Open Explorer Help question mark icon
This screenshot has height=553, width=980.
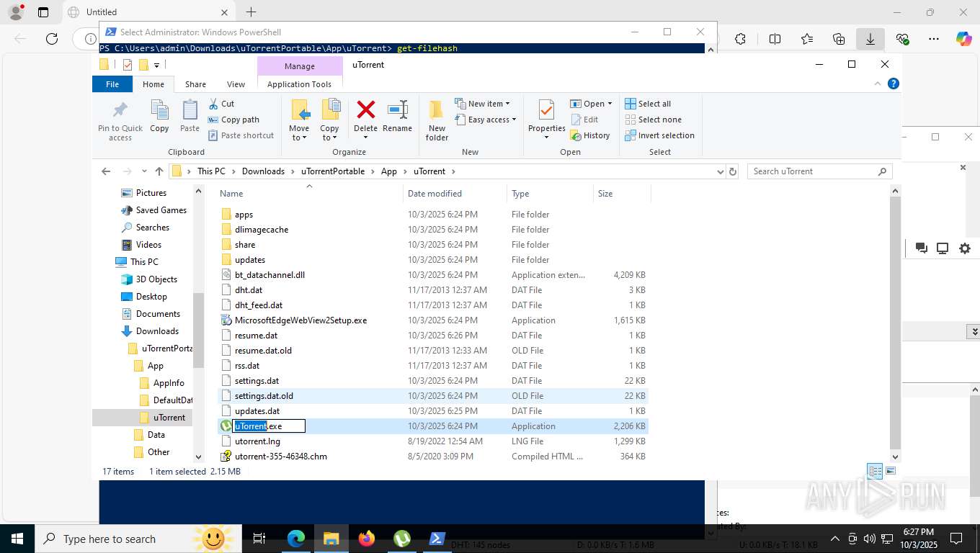(x=894, y=84)
